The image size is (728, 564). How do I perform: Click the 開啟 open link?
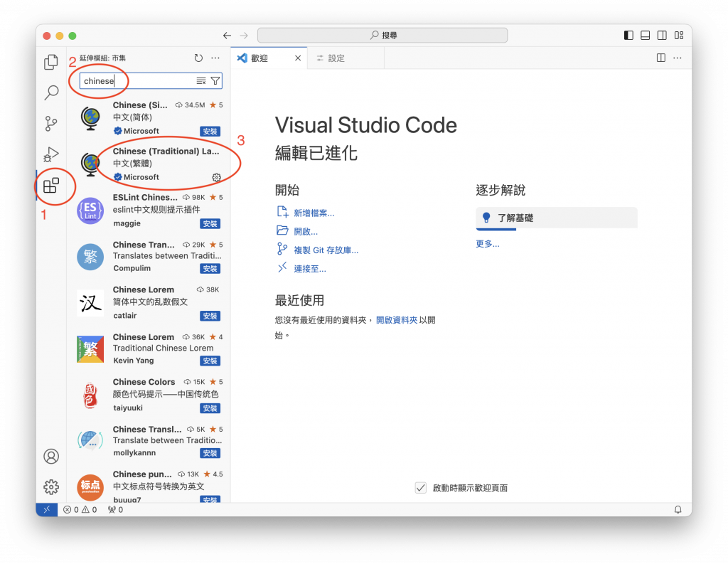pos(306,231)
